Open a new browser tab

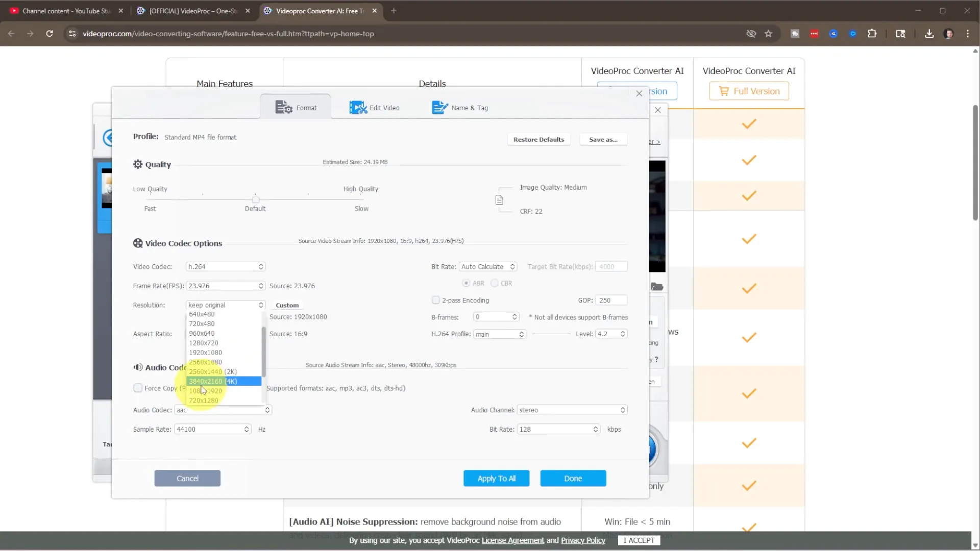[x=394, y=11]
